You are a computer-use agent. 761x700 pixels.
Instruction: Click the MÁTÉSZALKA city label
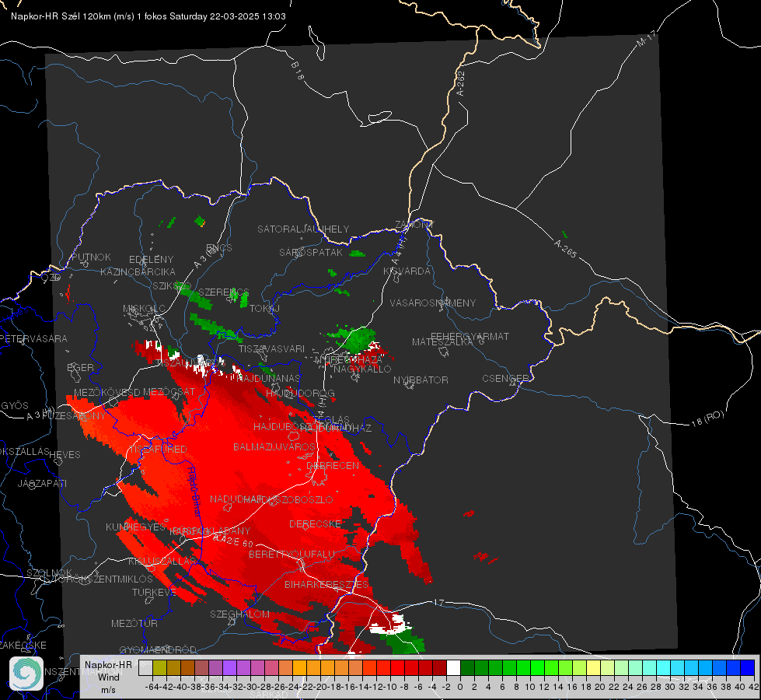tap(442, 342)
